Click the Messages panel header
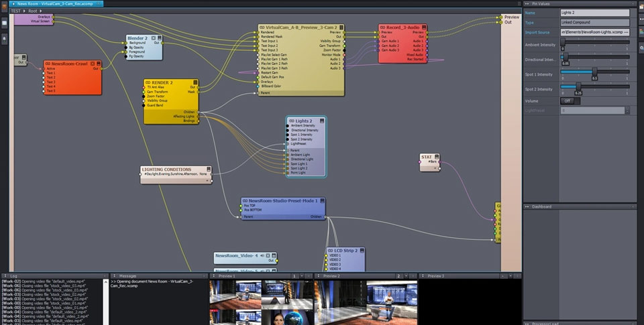 click(160, 276)
